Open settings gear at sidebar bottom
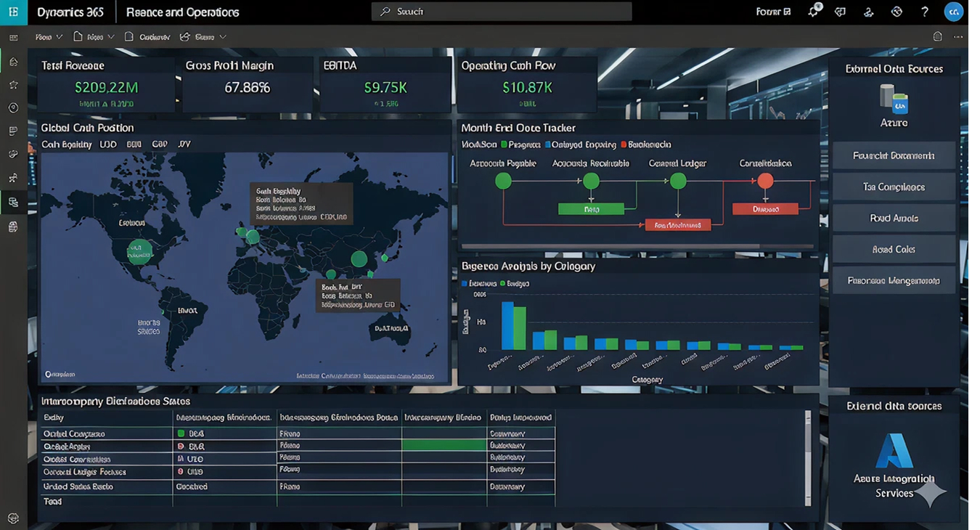 tap(14, 518)
